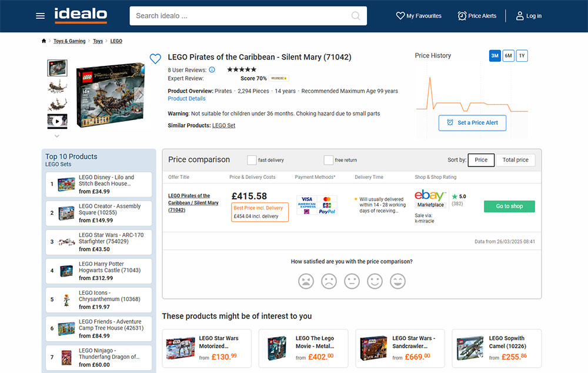
Task: Select the third ship thumbnail
Action: pyautogui.click(x=58, y=104)
